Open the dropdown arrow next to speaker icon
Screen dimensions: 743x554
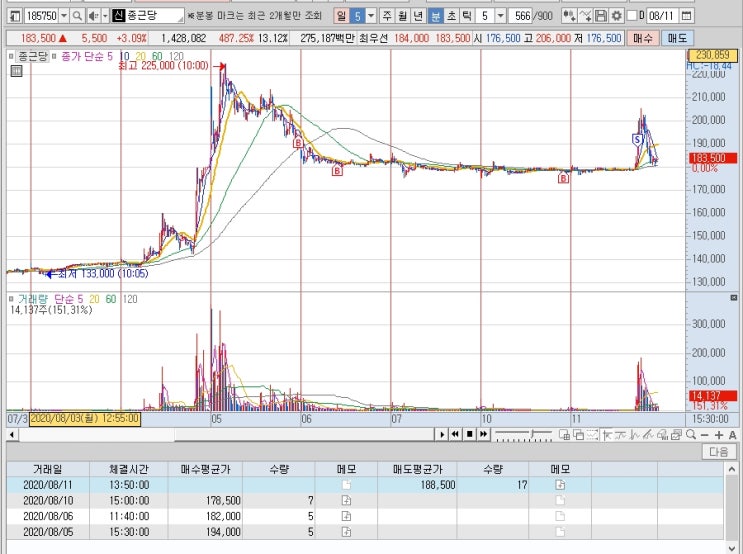click(105, 16)
